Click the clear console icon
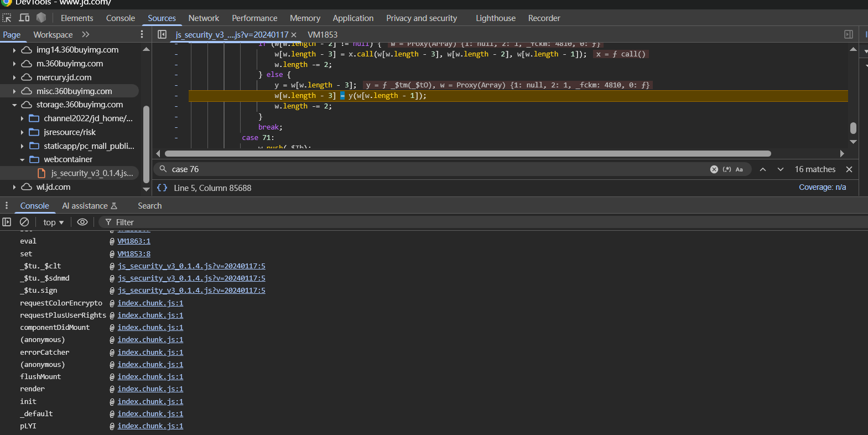Viewport: 868px width, 435px height. coord(24,222)
